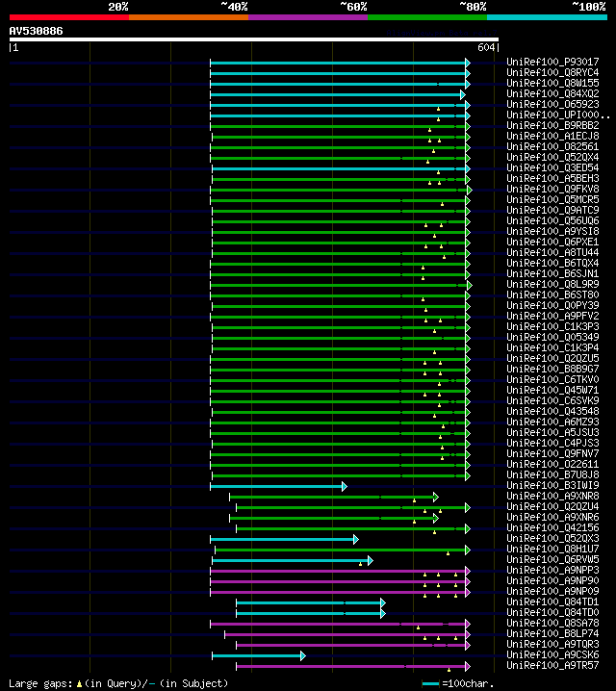Select hit UniRef100_Q0PY39
Screen dimensions: 616x691
pyautogui.click(x=552, y=305)
